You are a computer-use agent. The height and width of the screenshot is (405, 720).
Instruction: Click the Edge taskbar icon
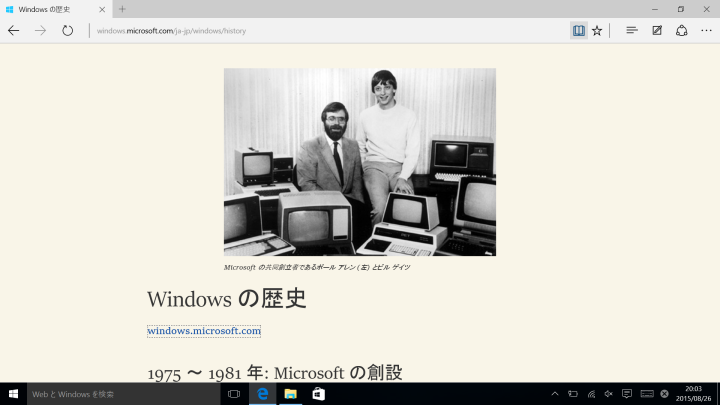[263, 394]
